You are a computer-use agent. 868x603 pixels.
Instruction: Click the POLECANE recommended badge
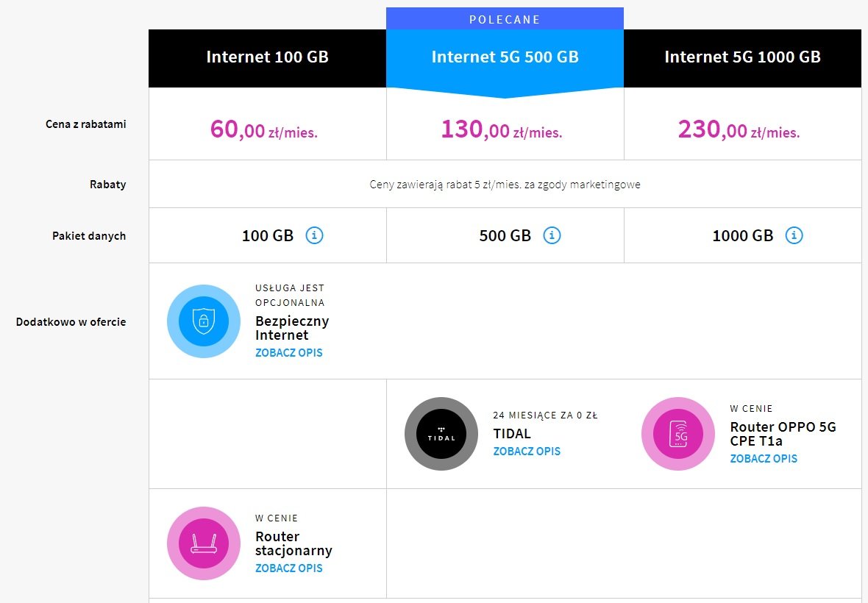point(505,19)
